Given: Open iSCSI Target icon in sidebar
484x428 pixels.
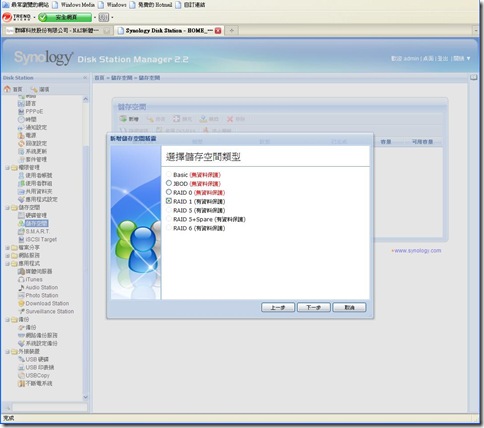Looking at the screenshot, I should point(21,239).
